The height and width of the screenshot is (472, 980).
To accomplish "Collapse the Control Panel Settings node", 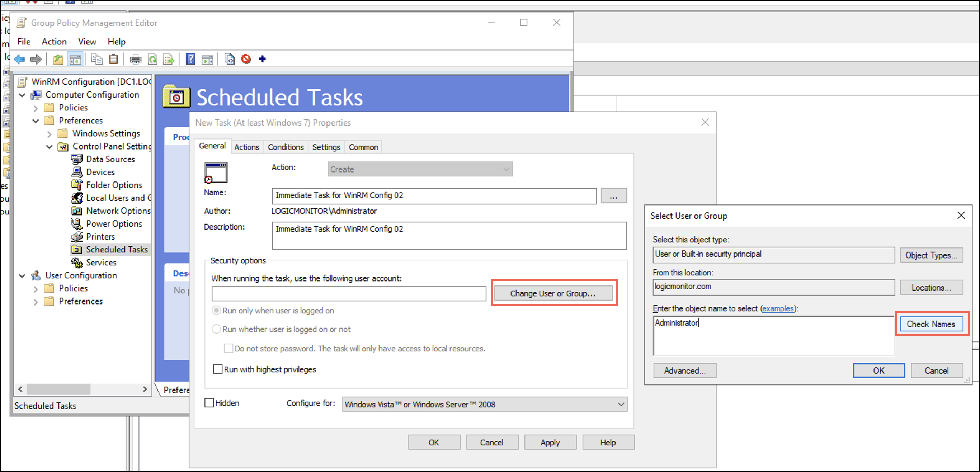I will point(50,147).
